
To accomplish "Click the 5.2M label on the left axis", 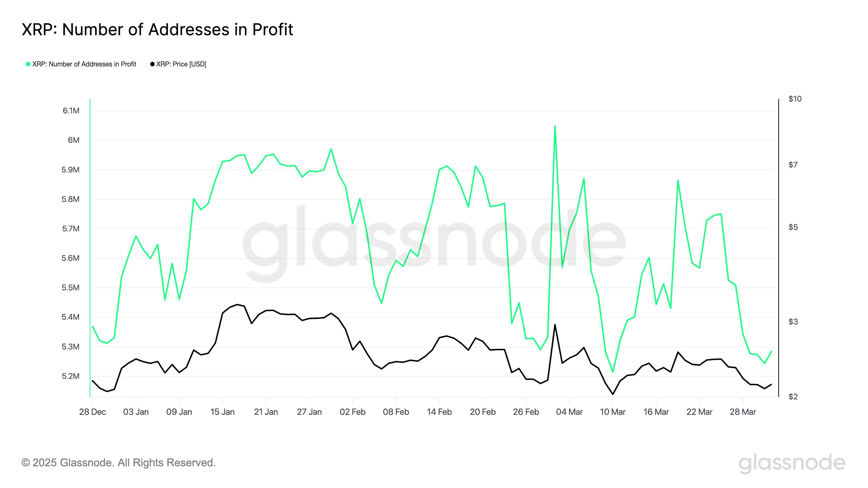I will pos(71,376).
